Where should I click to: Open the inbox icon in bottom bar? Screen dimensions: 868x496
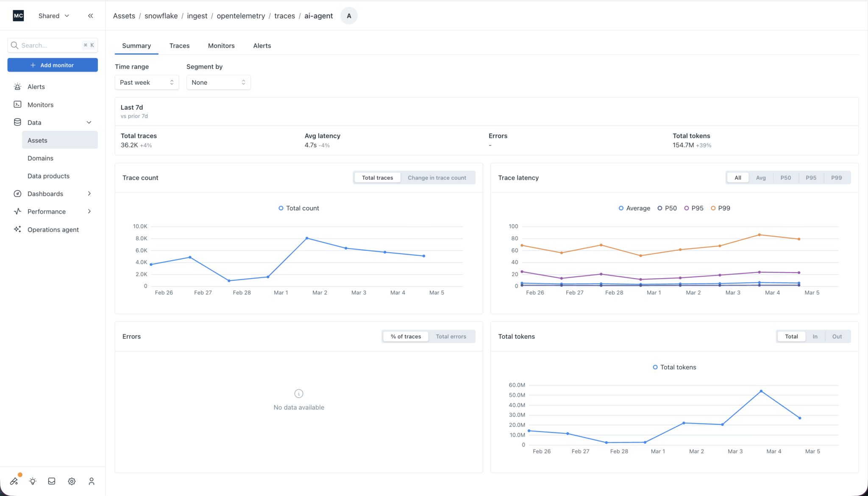pos(52,481)
